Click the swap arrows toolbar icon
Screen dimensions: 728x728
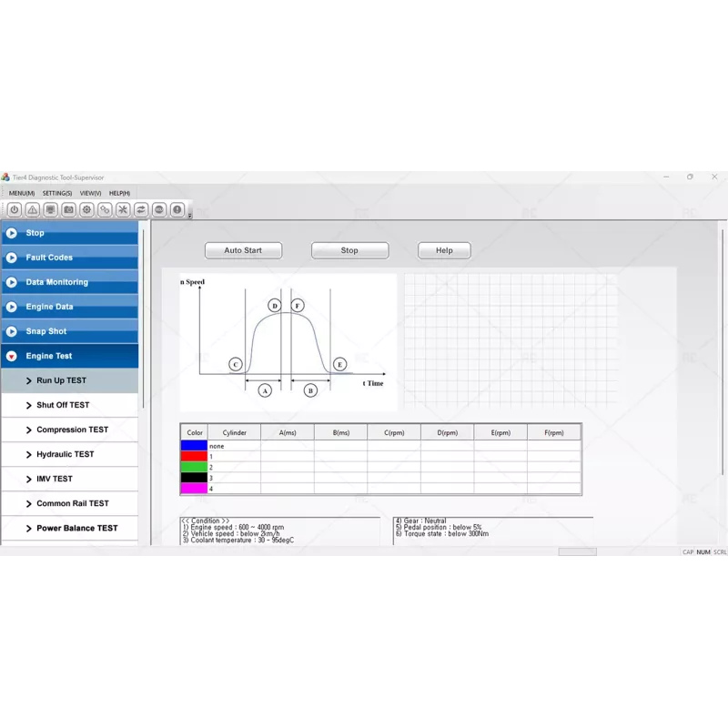[x=141, y=209]
